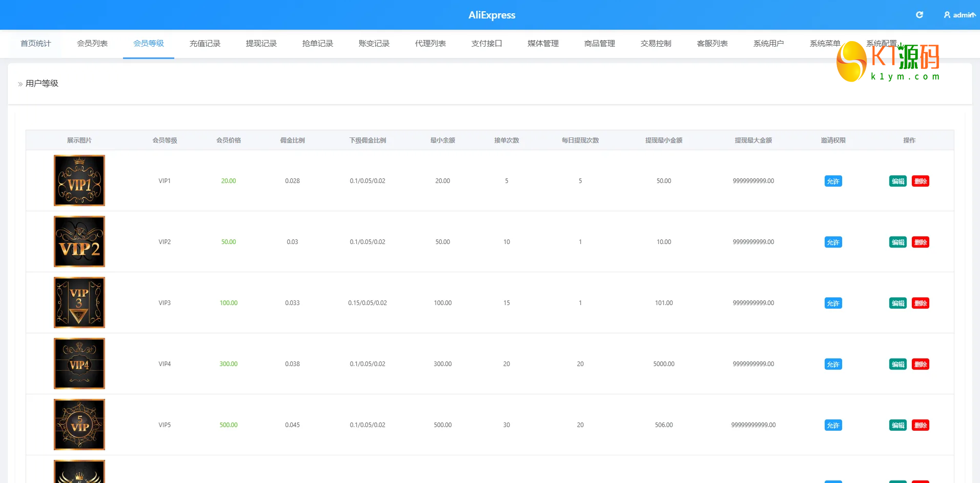Click the 佣金比例 column header
This screenshot has height=483, width=980.
(x=293, y=140)
